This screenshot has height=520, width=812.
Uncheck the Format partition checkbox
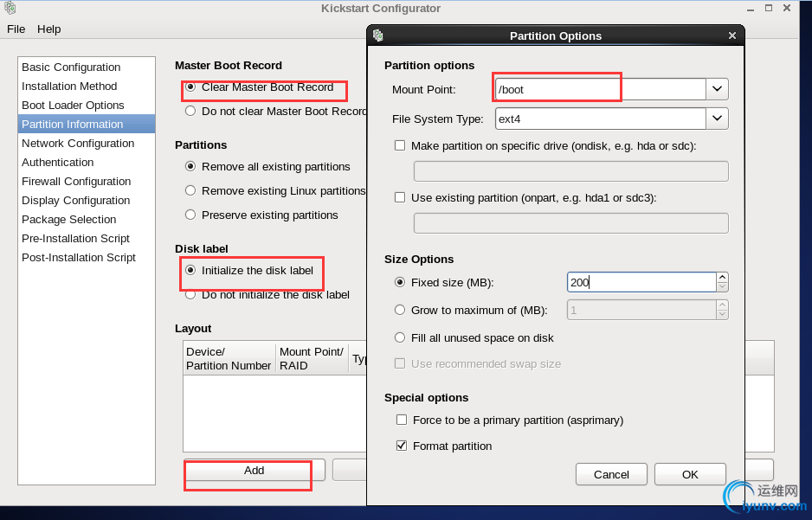[x=402, y=446]
